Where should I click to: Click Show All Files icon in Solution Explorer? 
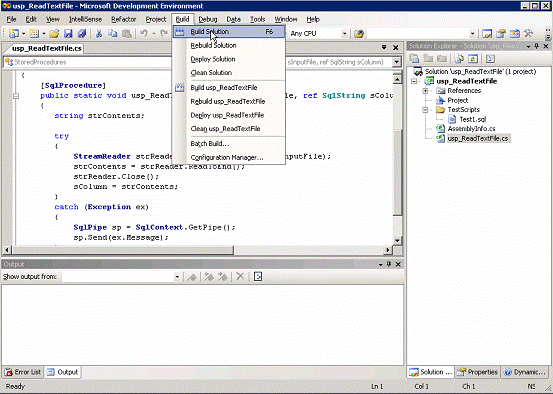tap(459, 59)
